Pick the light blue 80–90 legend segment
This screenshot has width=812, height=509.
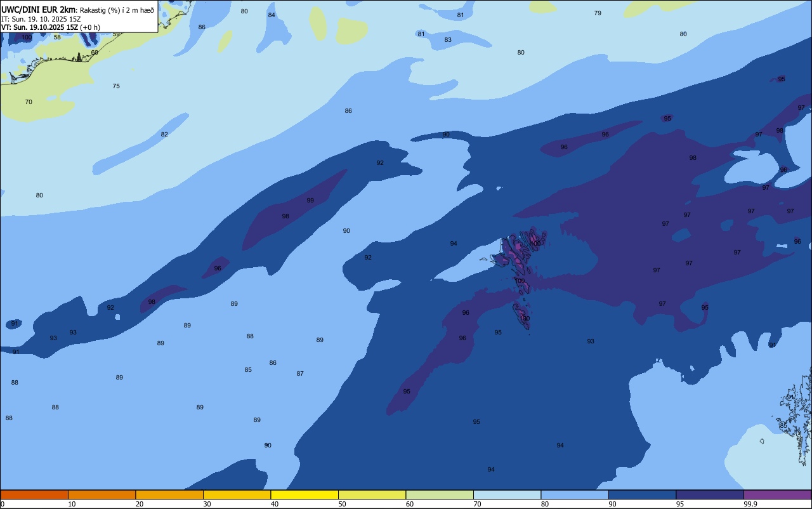coord(575,494)
